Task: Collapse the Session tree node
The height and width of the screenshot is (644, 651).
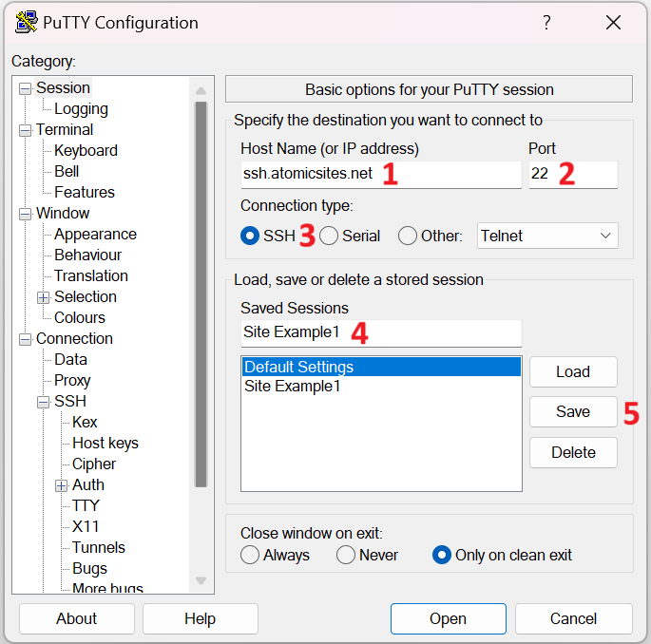Action: click(x=26, y=88)
